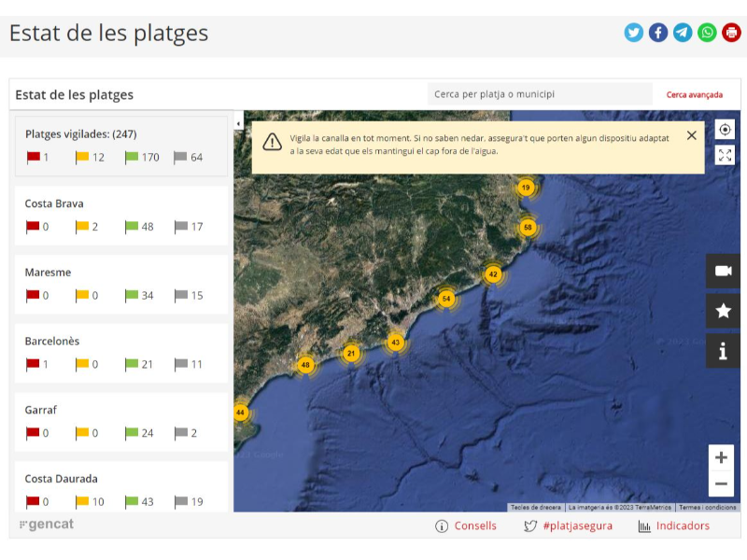Select Costa Brava region card
The image size is (747, 560).
pyautogui.click(x=120, y=216)
